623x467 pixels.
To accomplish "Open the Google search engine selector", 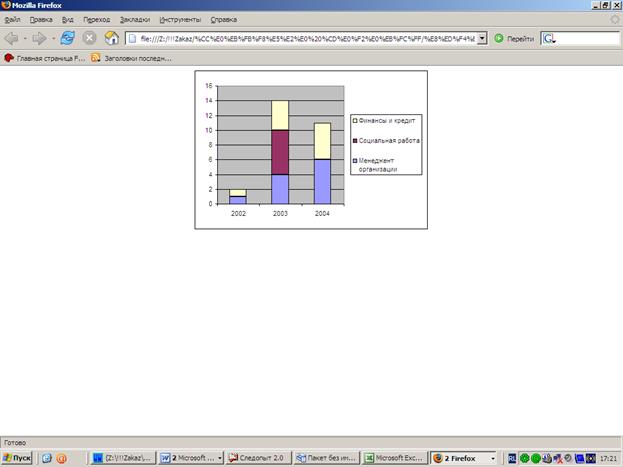I will pos(549,39).
